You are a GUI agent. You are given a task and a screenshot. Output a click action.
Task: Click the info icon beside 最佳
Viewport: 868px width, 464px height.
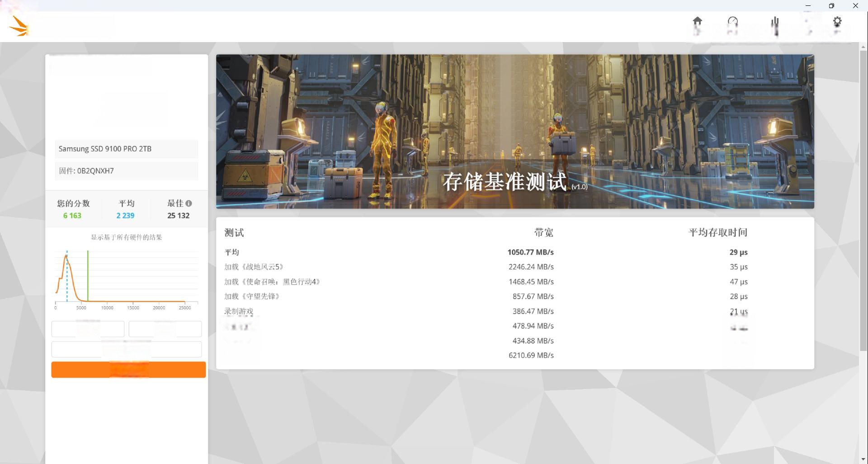[x=189, y=204]
